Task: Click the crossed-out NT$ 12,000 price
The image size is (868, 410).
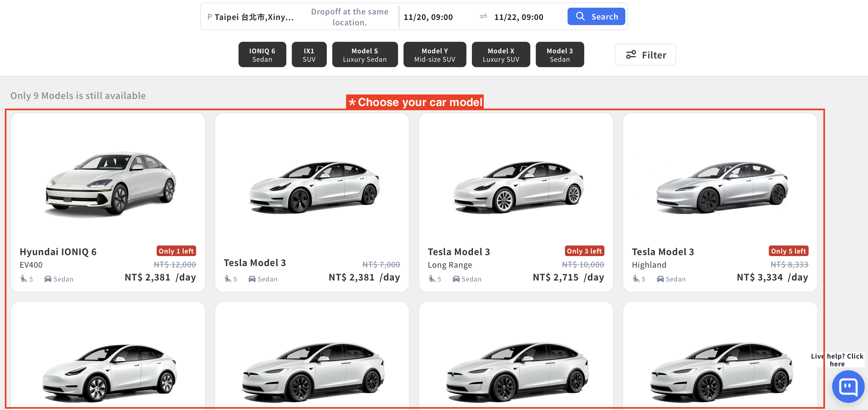Action: (175, 265)
